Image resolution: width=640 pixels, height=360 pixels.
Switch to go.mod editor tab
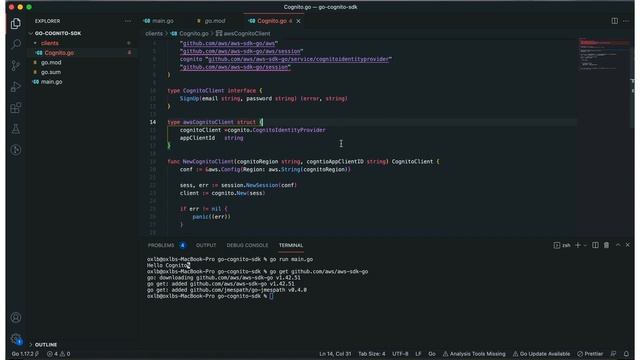pyautogui.click(x=211, y=21)
